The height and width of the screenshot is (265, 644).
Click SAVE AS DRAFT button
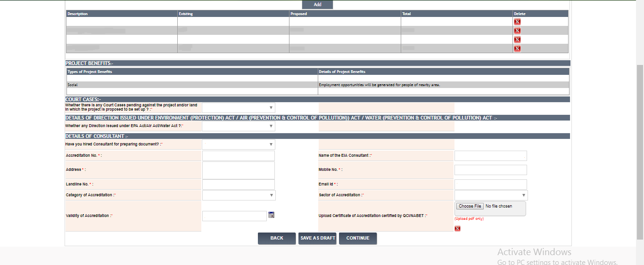[318, 238]
